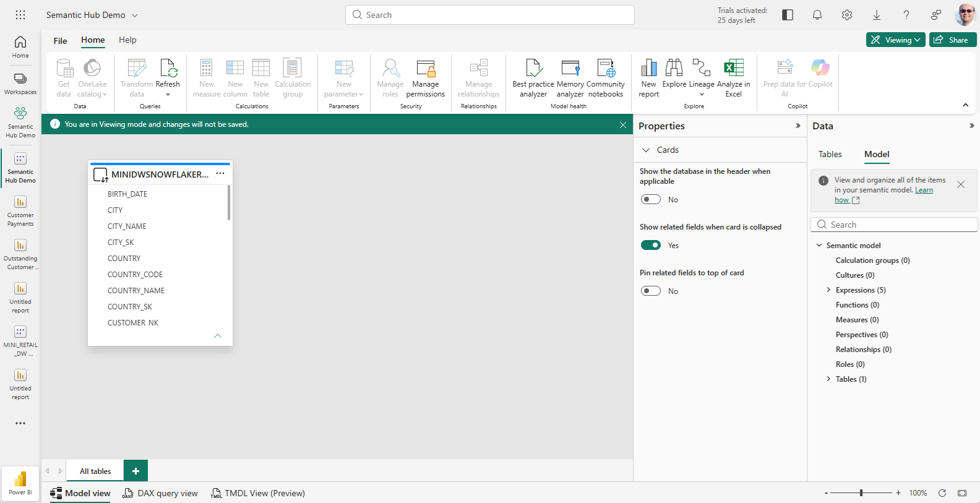This screenshot has width=980, height=503.
Task: Select the BIRTH_DATE field
Action: point(127,194)
